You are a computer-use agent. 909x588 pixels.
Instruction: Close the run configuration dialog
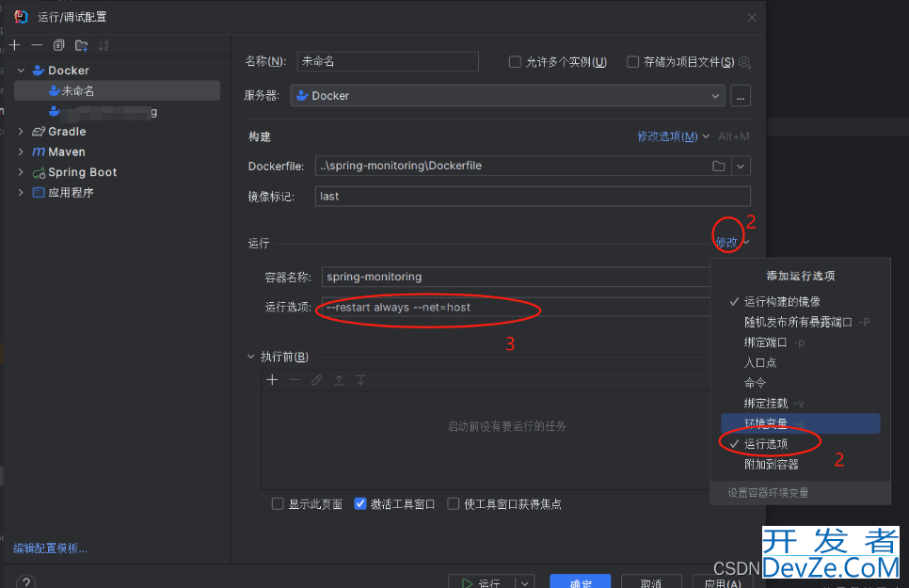(x=752, y=18)
